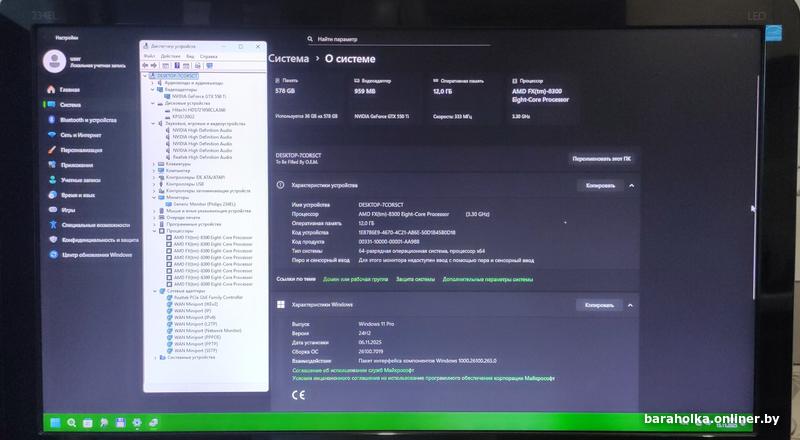Open the Windows Start button

tap(55, 423)
